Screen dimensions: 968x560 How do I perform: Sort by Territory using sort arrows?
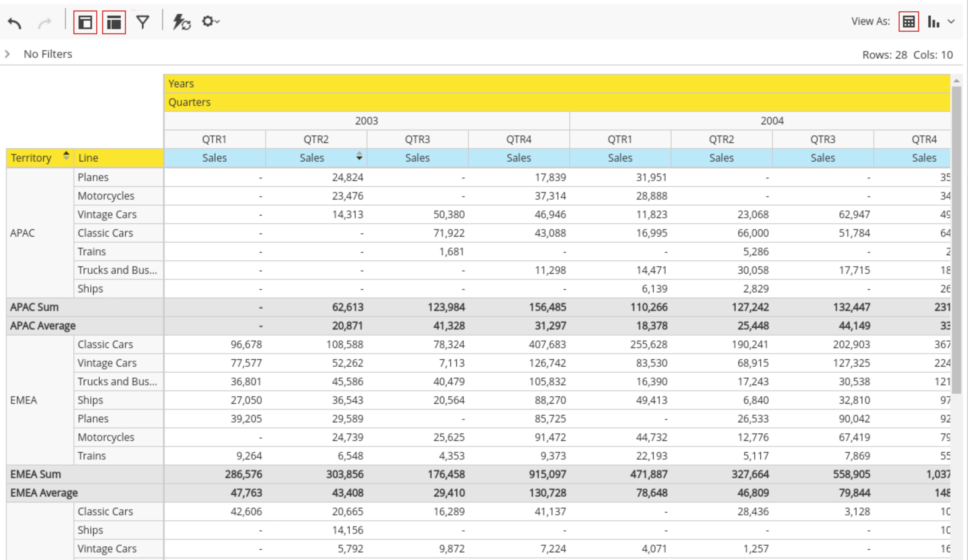coord(66,156)
